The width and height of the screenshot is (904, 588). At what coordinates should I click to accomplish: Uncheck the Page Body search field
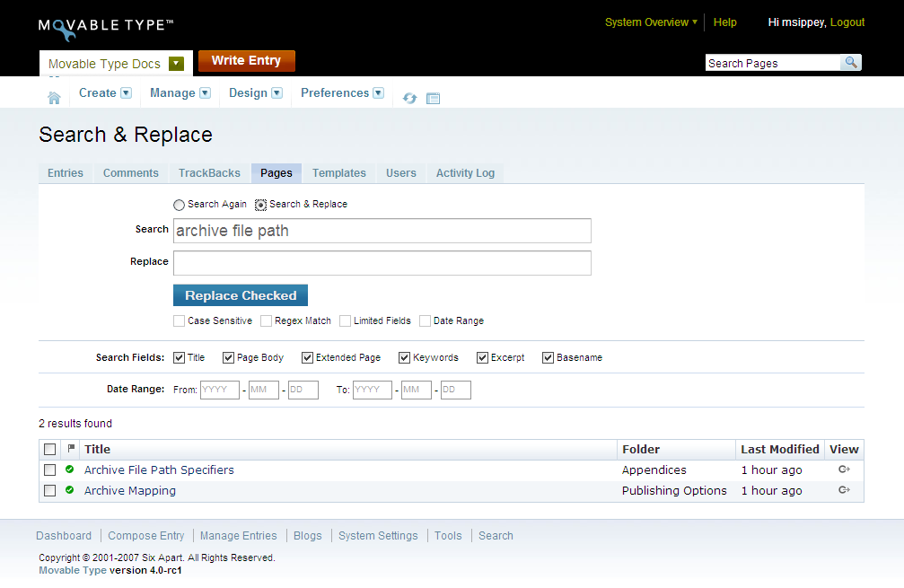228,357
